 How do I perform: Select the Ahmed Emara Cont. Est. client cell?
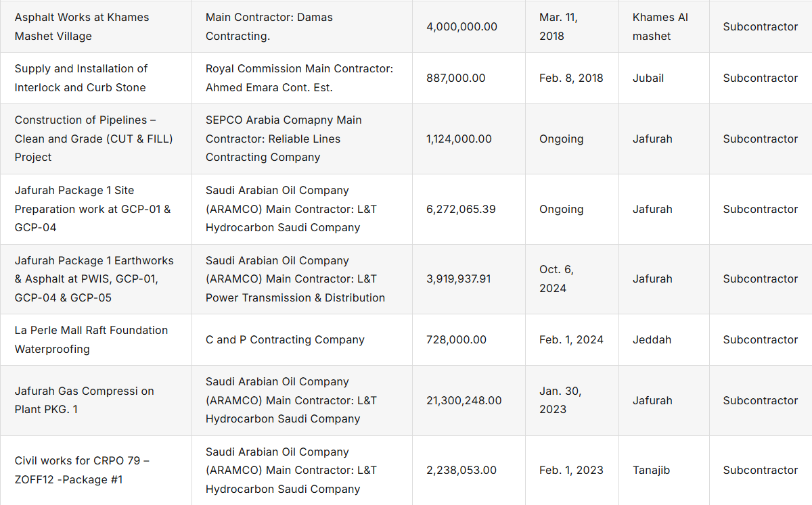[x=299, y=78]
